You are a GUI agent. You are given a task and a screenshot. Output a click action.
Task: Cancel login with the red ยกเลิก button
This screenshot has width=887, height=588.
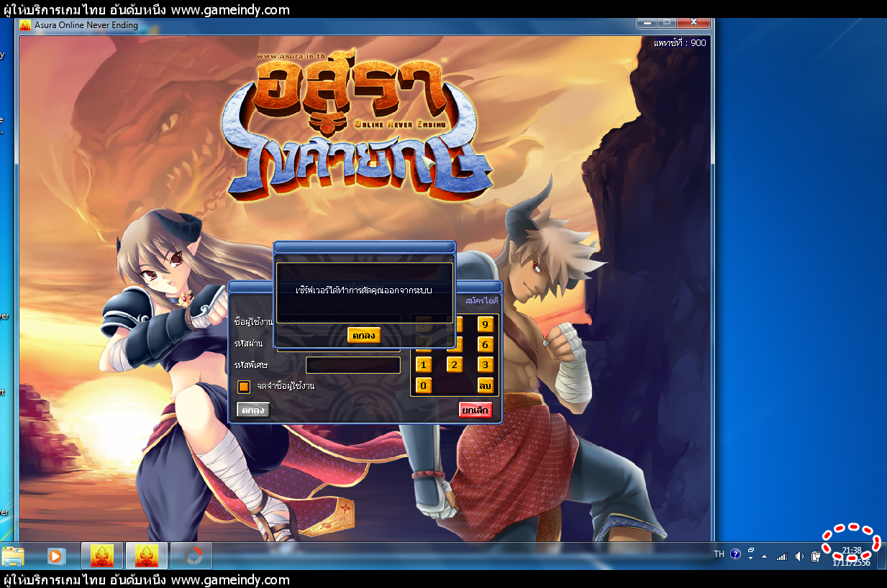[x=476, y=410]
